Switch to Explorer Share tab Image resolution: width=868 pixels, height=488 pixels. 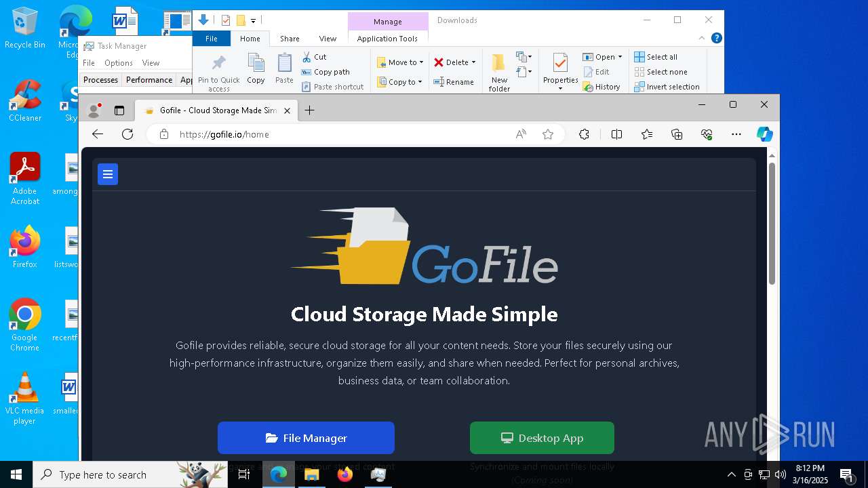(x=290, y=39)
